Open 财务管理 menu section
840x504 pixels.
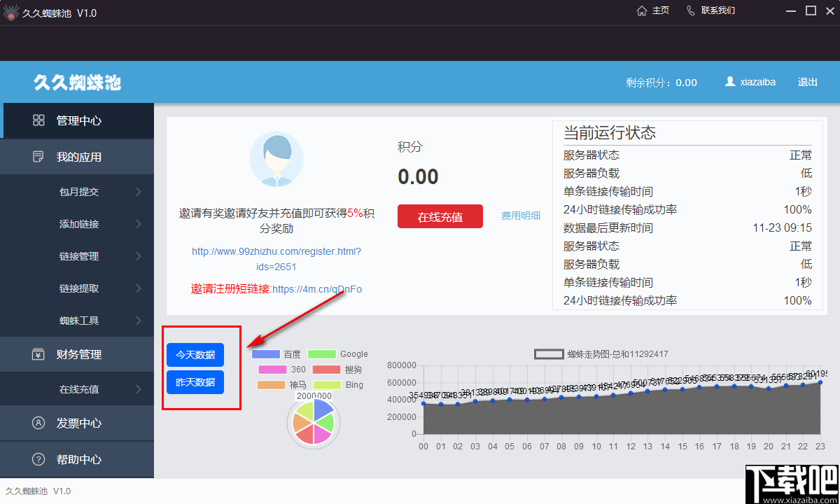(x=77, y=354)
